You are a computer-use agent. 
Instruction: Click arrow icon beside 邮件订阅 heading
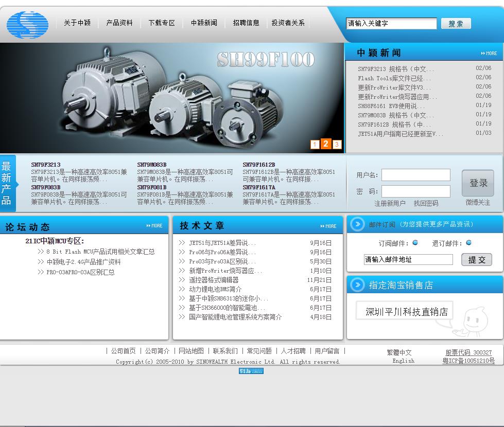(357, 224)
